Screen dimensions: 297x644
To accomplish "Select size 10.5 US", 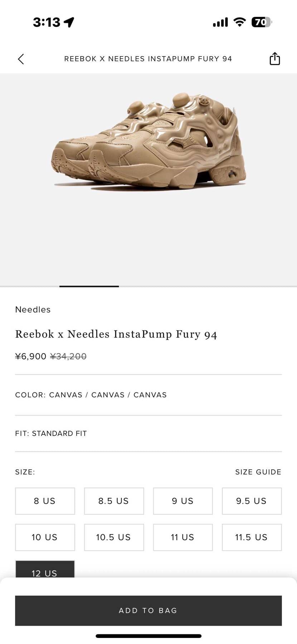I will tap(114, 537).
